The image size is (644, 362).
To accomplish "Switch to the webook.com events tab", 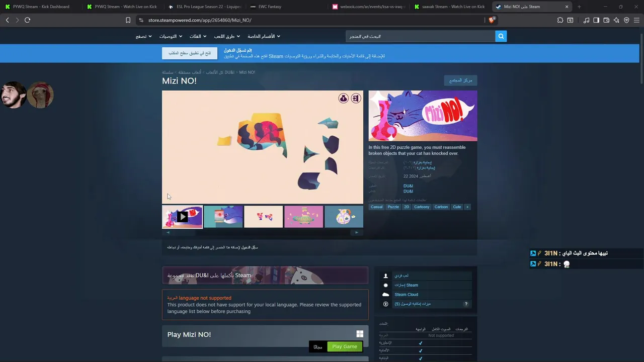I will (x=369, y=7).
